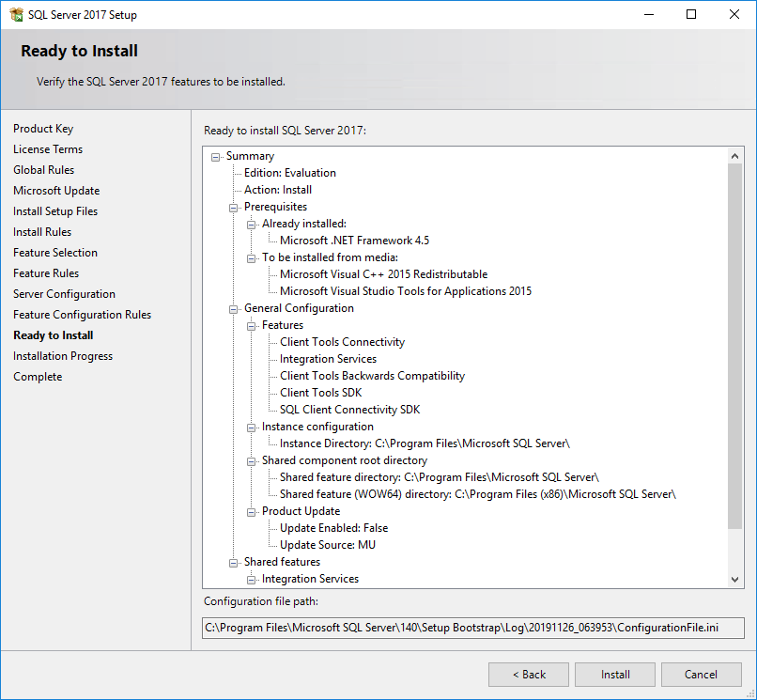Screen dimensions: 757x700
Task: Select Update Enabled: False item
Action: click(x=334, y=528)
